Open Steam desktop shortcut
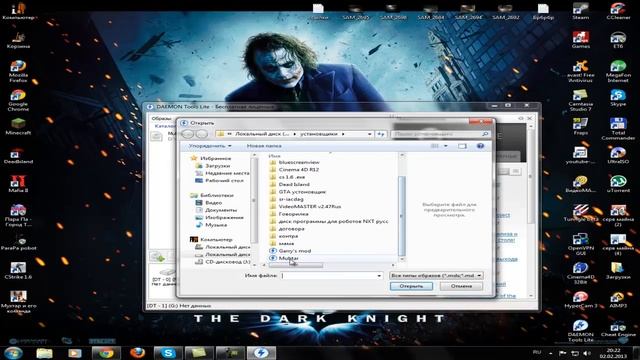Image resolution: width=640 pixels, height=360 pixels. [x=580, y=11]
